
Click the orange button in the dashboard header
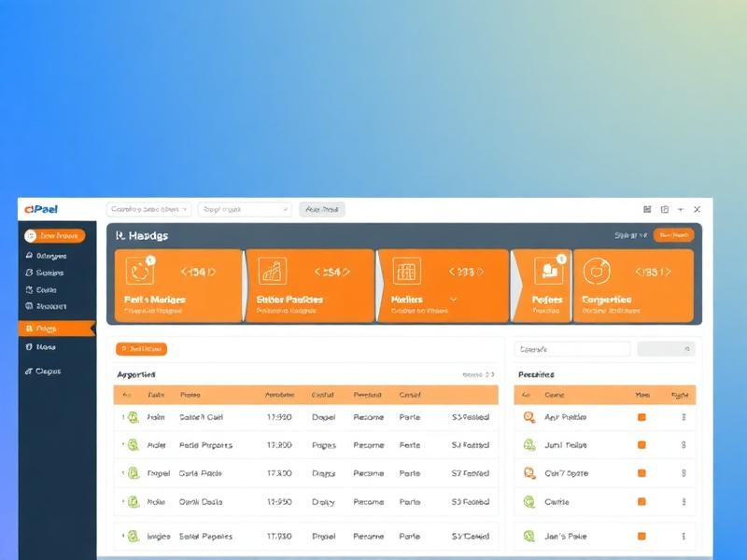click(x=673, y=234)
